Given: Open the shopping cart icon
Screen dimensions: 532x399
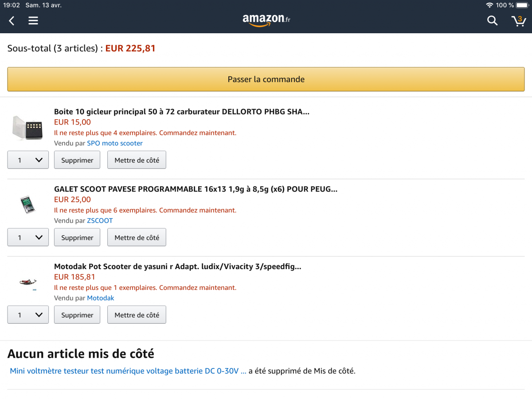Looking at the screenshot, I should coord(518,20).
